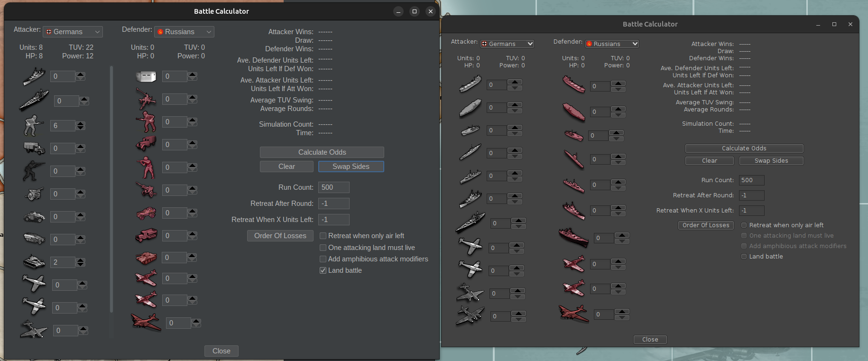Uncheck Land battle in the left calculator
The image size is (868, 361).
323,270
